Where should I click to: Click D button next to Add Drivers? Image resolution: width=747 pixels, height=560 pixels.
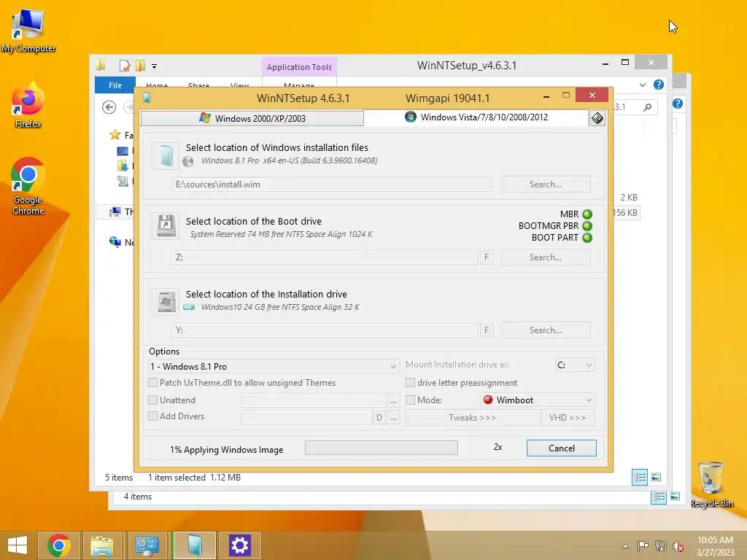(379, 418)
